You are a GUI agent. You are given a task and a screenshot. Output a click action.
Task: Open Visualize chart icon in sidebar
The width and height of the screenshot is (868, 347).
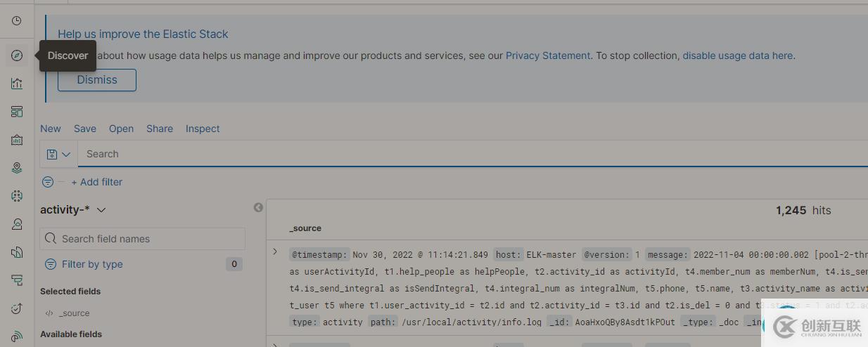(x=17, y=84)
